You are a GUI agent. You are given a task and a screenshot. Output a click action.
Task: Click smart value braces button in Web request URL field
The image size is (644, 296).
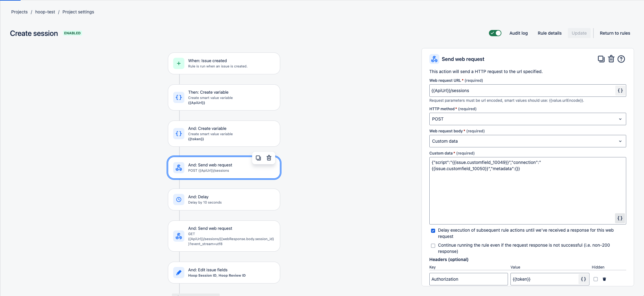[x=620, y=91]
